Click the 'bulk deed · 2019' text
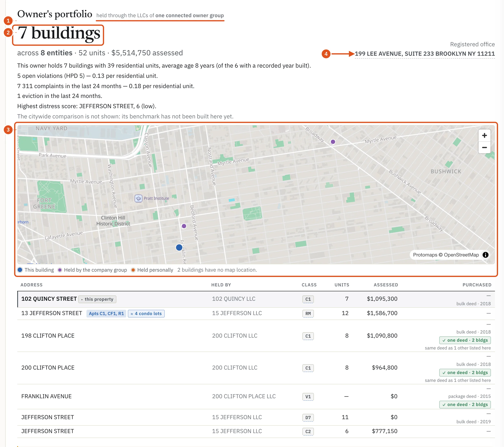 473,422
